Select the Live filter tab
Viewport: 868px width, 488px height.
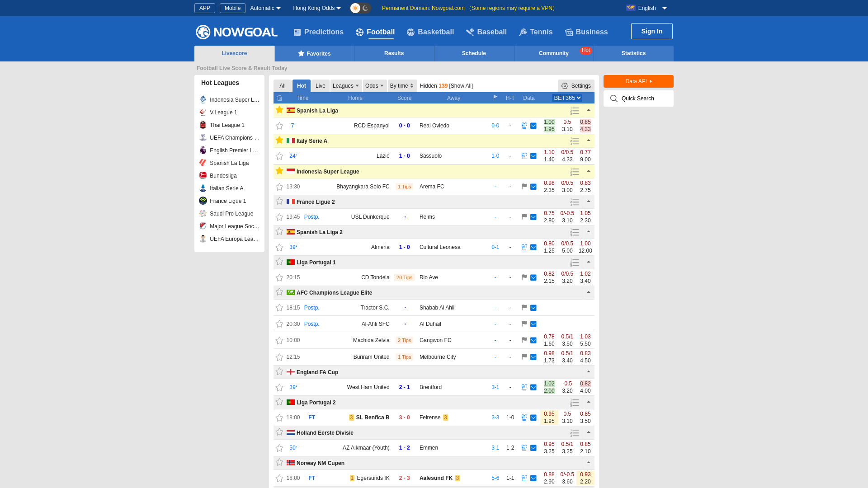click(x=321, y=86)
